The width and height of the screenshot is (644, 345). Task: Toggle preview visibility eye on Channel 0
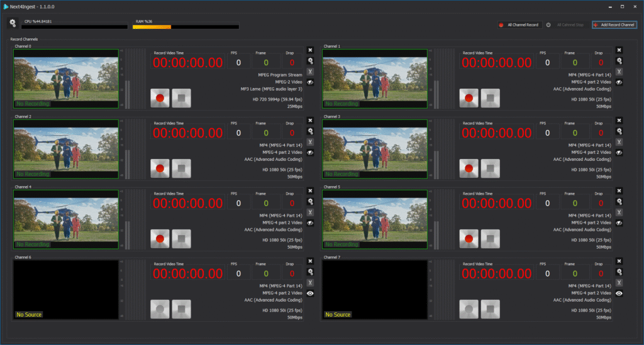(x=310, y=82)
